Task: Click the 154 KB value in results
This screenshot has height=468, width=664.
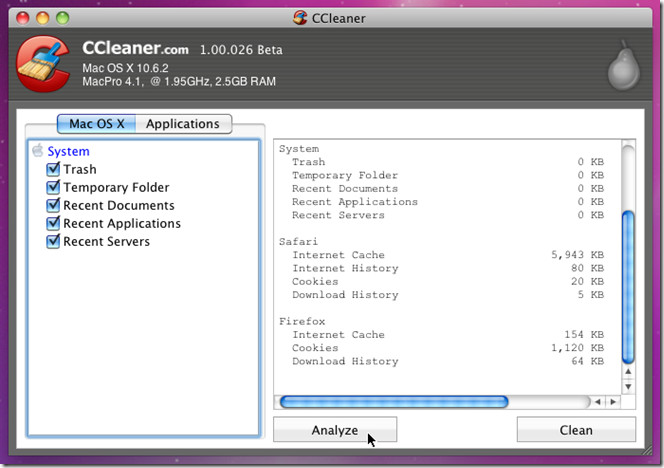Action: [584, 335]
